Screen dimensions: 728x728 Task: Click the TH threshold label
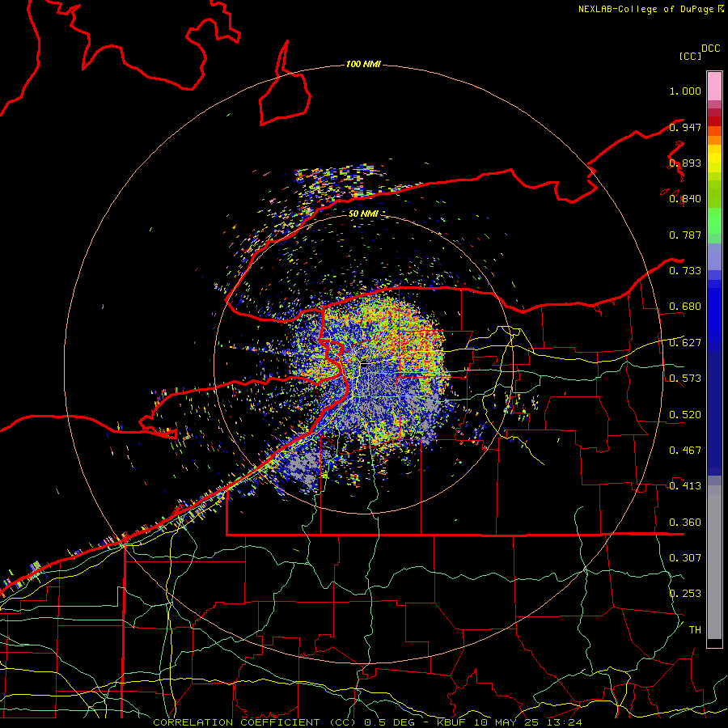click(x=695, y=630)
